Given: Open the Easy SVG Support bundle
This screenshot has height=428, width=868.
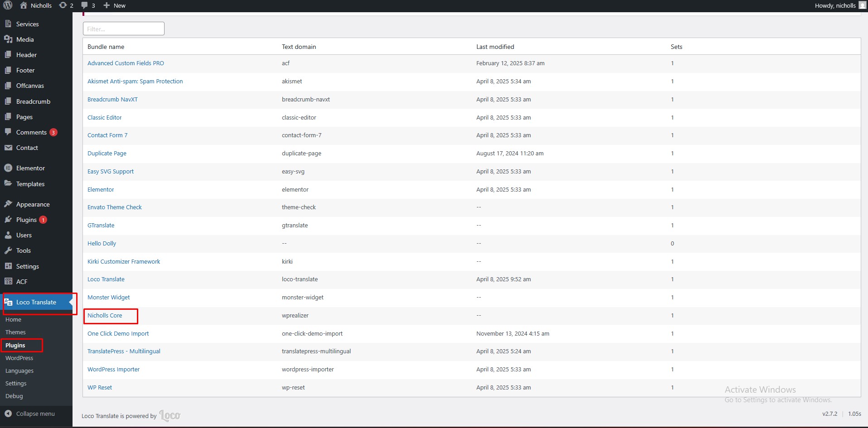Looking at the screenshot, I should coord(111,171).
